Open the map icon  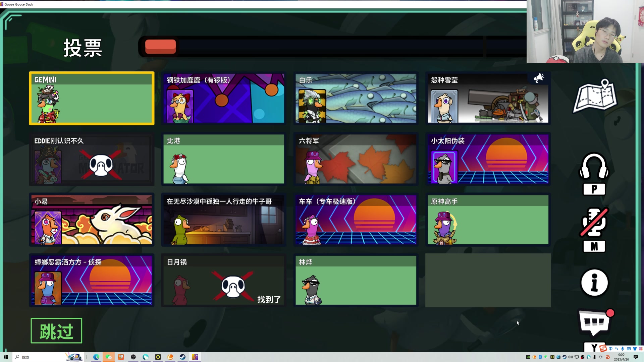click(x=595, y=96)
